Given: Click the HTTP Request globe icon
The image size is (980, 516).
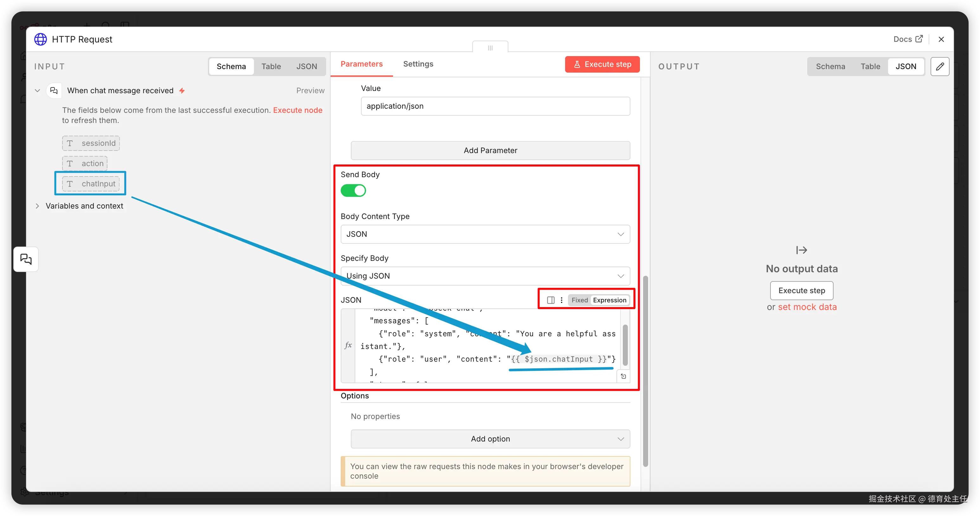Looking at the screenshot, I should tap(41, 39).
